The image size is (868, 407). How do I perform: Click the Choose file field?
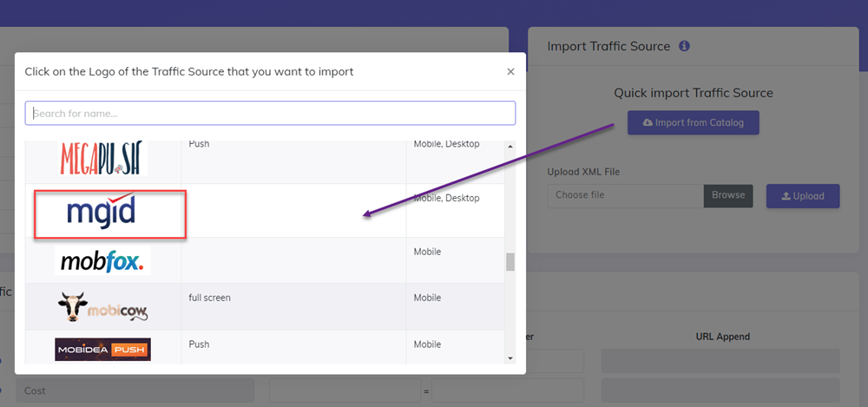626,195
